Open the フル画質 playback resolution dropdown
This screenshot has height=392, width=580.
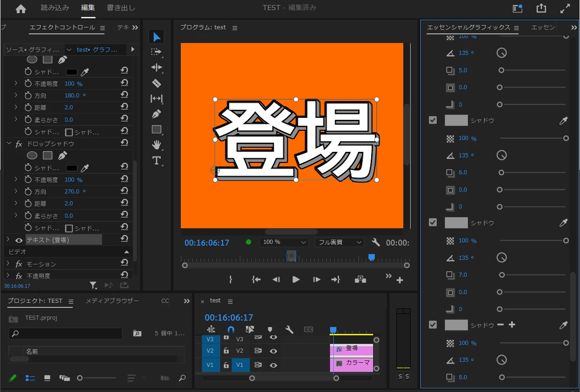[x=339, y=242]
